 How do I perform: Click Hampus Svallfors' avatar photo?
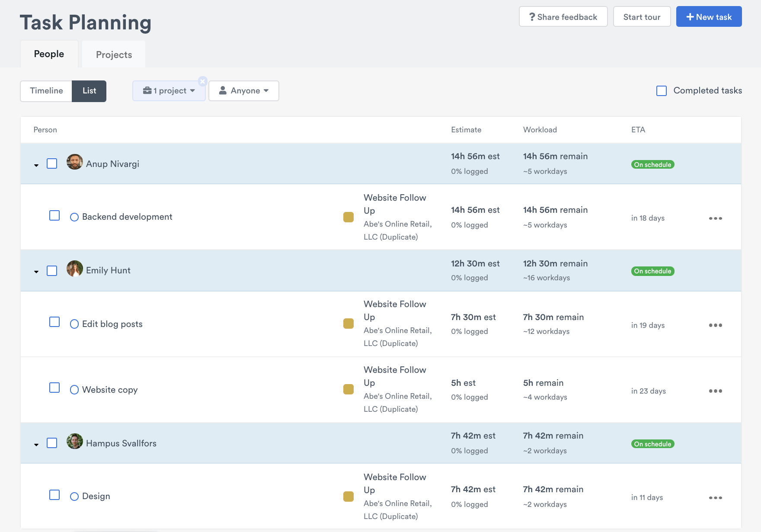[74, 442]
